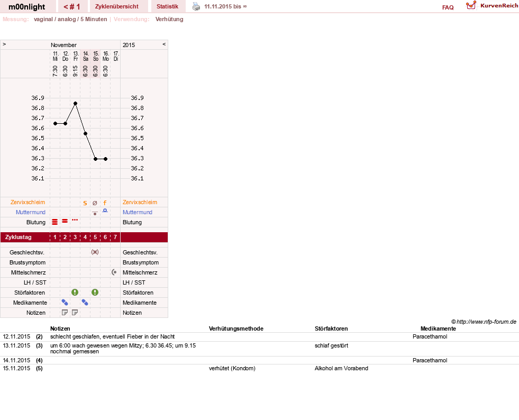Click the 'Verhütung' usage text
The width and height of the screenshot is (519, 420).
pyautogui.click(x=169, y=19)
